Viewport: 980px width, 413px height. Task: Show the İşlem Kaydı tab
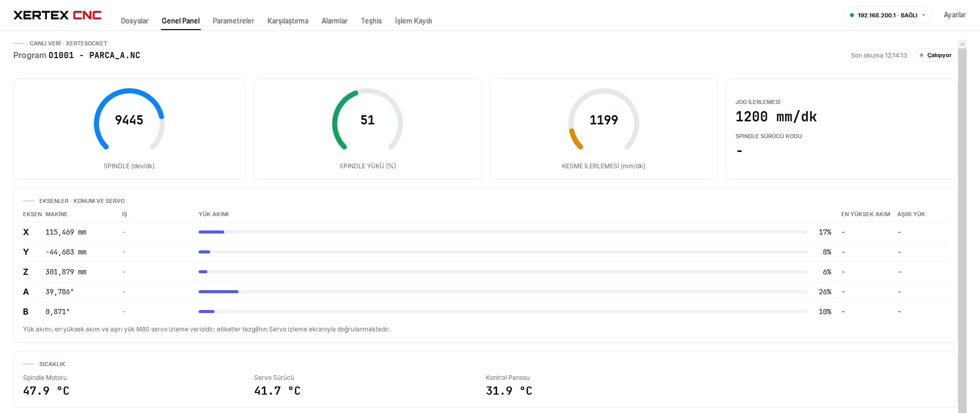413,21
